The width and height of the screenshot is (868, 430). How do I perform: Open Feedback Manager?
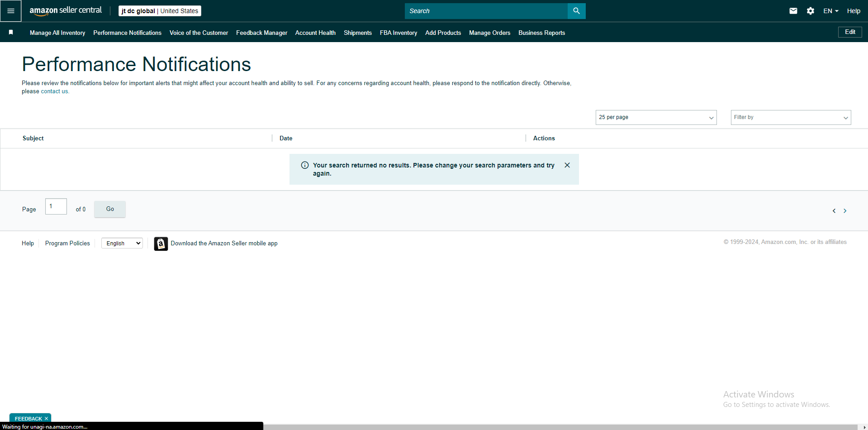[x=261, y=33]
